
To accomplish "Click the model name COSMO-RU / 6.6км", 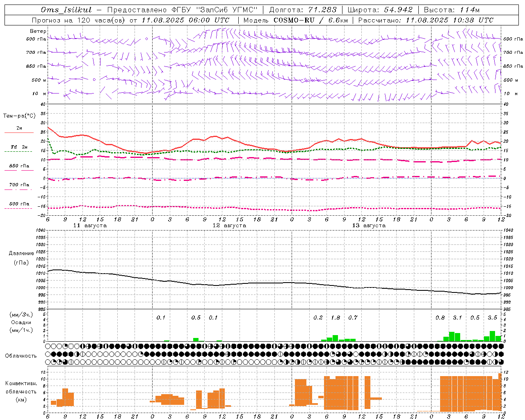I will (310, 20).
